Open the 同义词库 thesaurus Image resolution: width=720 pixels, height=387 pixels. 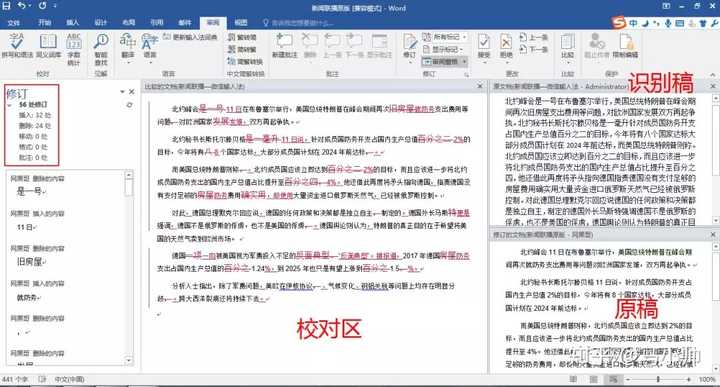pyautogui.click(x=48, y=46)
